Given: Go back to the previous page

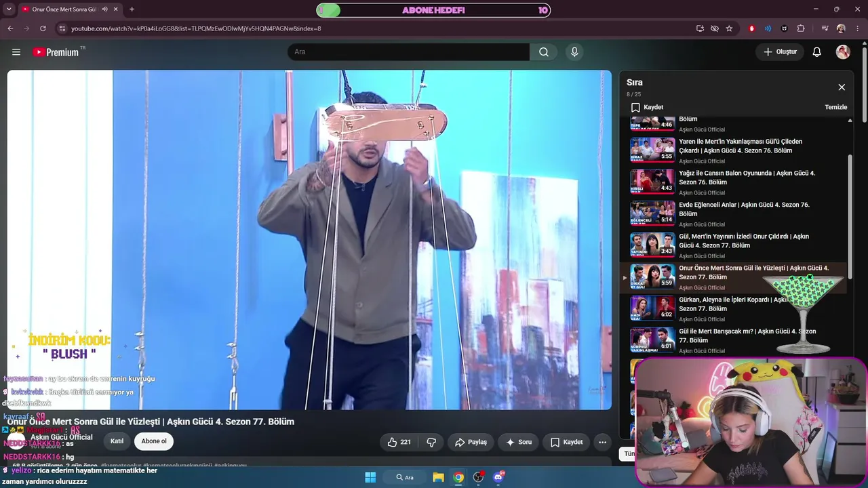Looking at the screenshot, I should click(10, 28).
